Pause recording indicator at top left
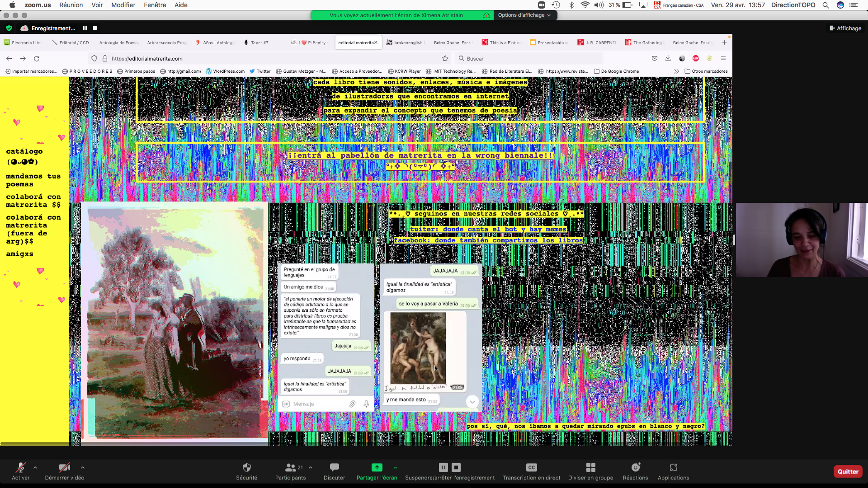Screen dimensions: 868x488 pyautogui.click(x=85, y=28)
